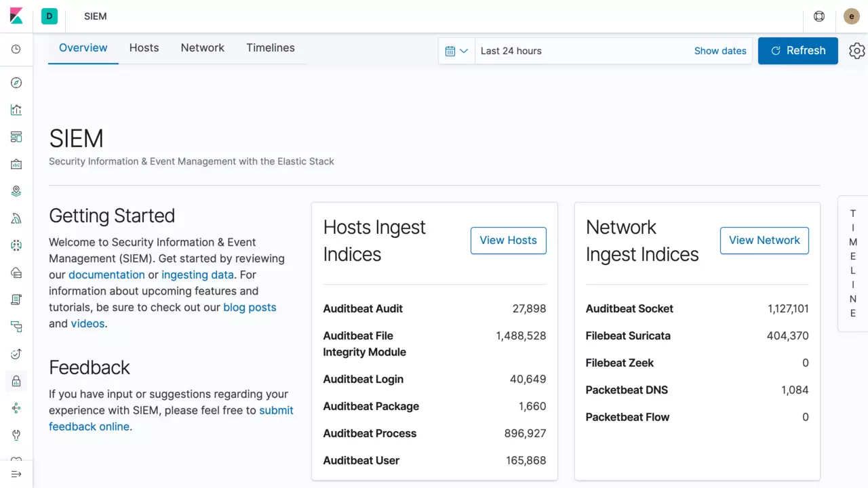Click the Show dates link

point(719,51)
